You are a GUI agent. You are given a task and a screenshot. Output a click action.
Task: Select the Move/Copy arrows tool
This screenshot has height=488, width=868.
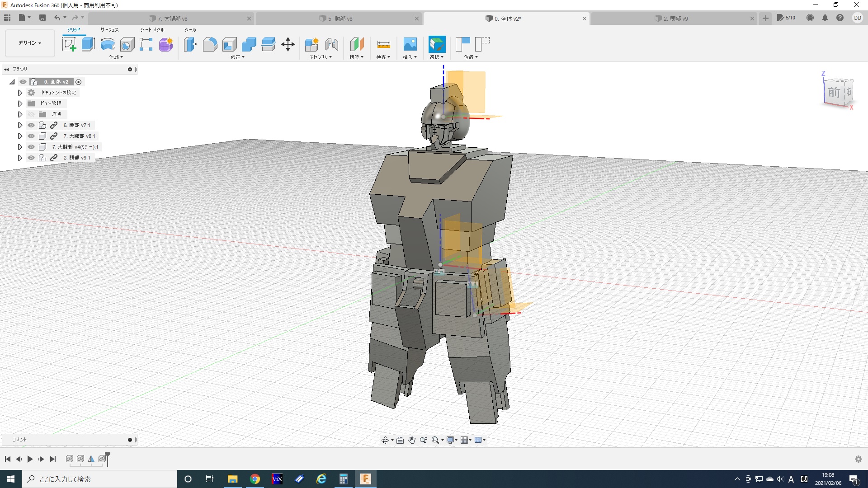288,44
